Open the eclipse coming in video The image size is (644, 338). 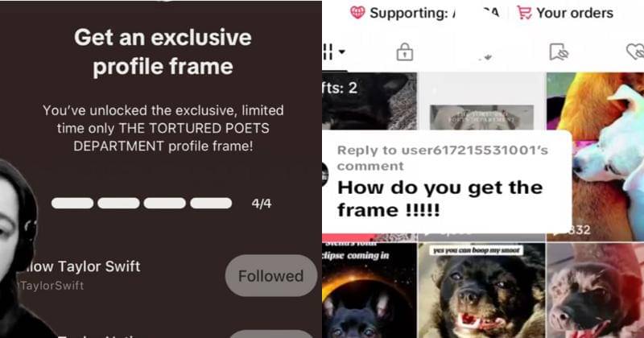tap(369, 290)
